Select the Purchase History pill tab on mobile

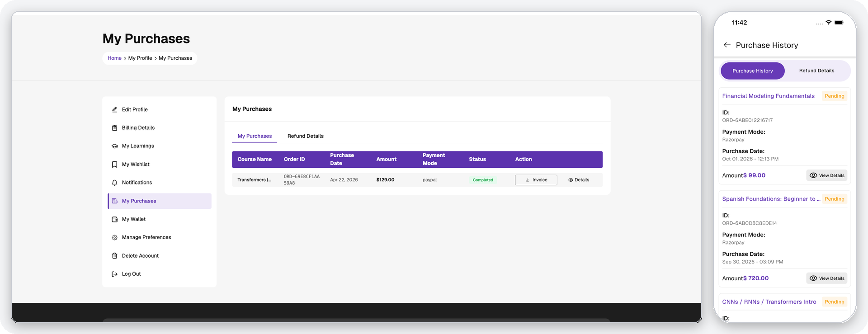pos(753,71)
